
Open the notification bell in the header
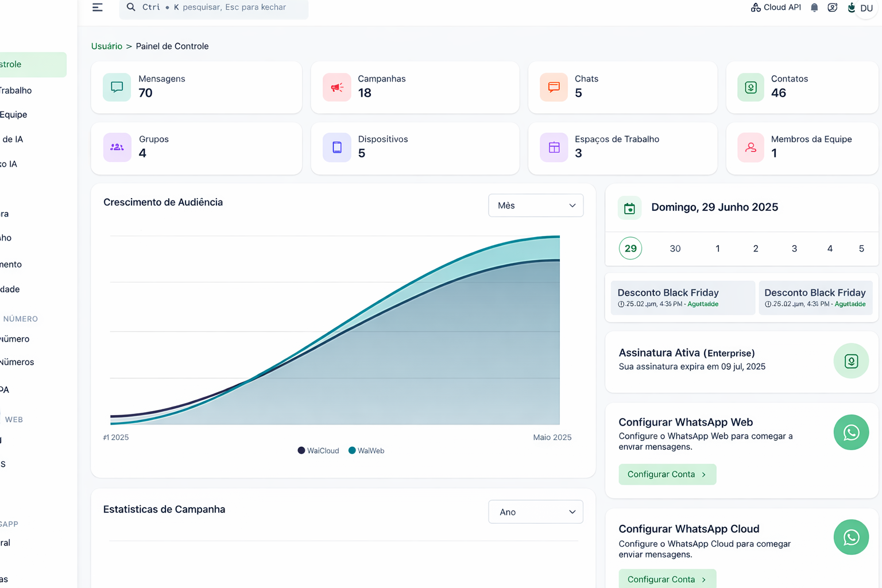814,7
